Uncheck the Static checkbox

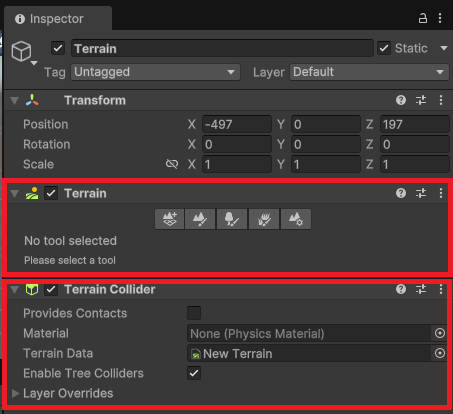[384, 48]
